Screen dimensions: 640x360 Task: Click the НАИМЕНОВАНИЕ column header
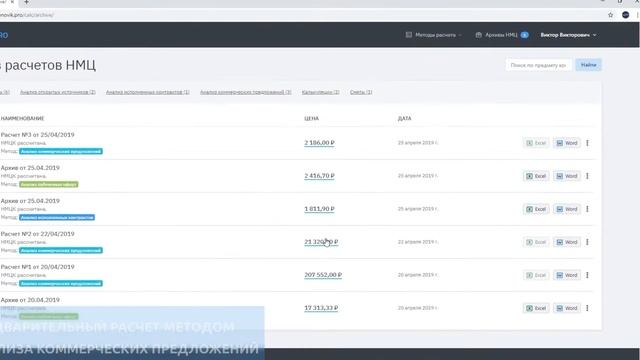(x=22, y=118)
